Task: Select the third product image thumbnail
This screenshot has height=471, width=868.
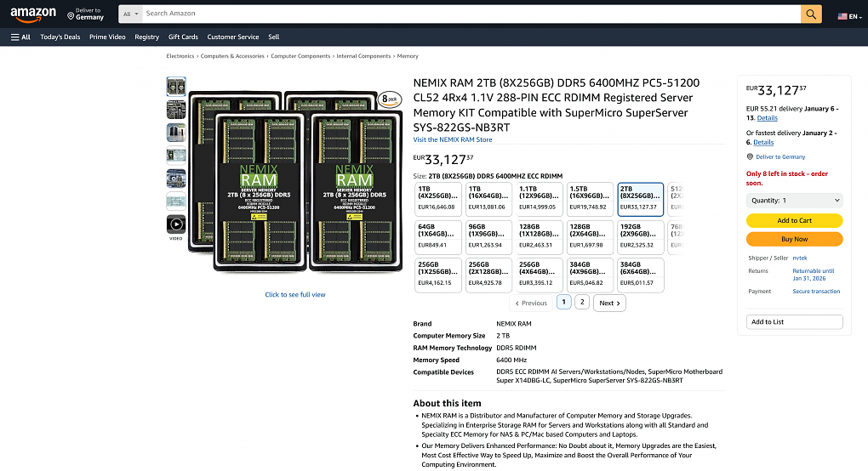Action: tap(176, 133)
